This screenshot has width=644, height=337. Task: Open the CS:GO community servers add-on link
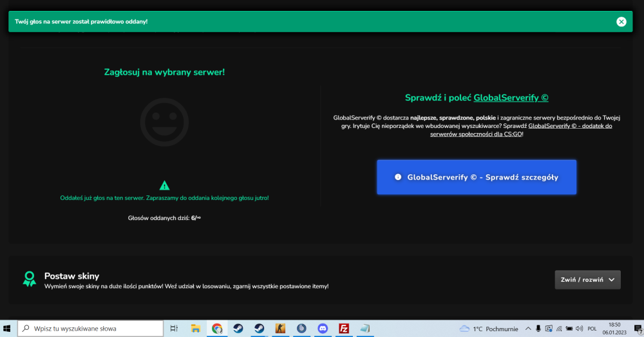click(x=521, y=130)
